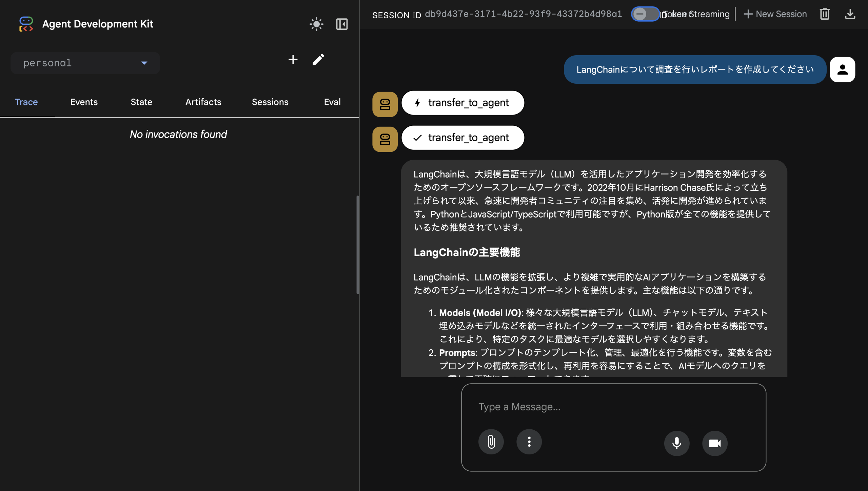Toggle Token Streaming switch
Viewport: 868px width, 491px height.
[645, 14]
